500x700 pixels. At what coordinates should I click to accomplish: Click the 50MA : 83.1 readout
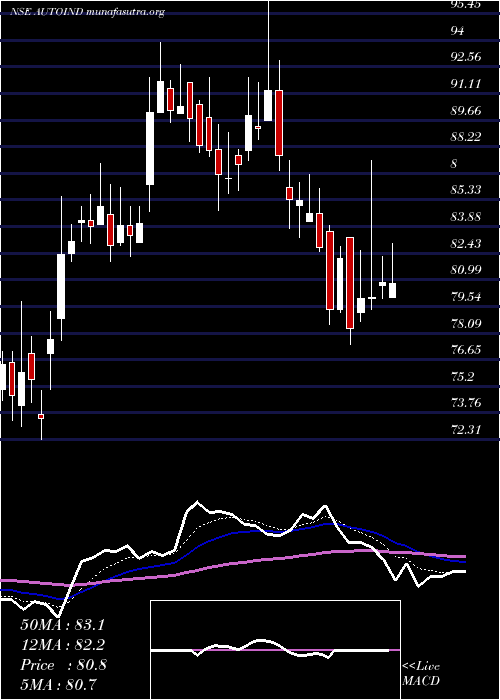tap(62, 625)
